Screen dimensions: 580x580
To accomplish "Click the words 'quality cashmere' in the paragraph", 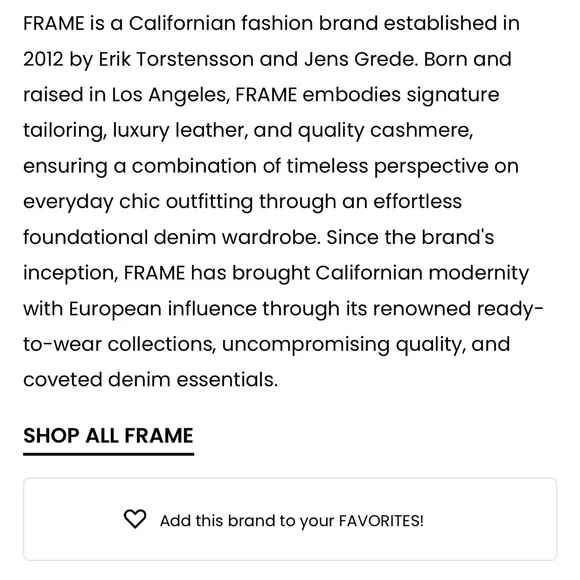I will 385,131.
